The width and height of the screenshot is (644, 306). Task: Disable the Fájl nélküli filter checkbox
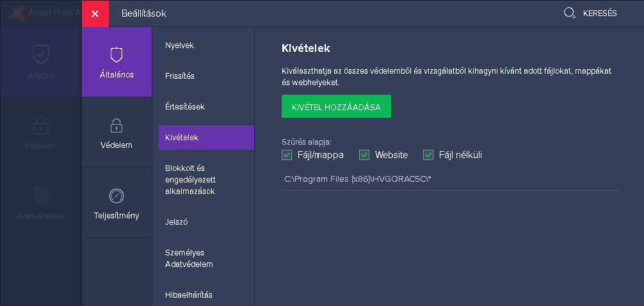[x=428, y=155]
